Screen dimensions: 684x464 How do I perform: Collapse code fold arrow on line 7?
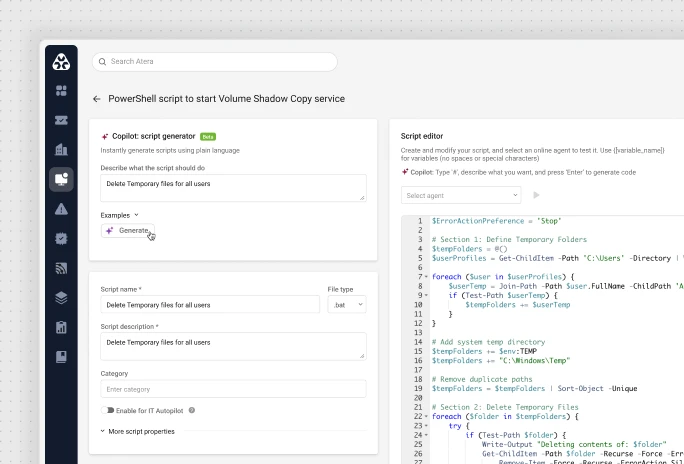point(426,277)
